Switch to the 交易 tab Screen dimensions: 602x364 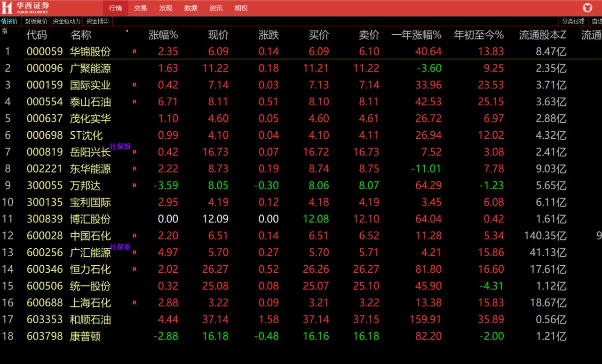(x=140, y=8)
